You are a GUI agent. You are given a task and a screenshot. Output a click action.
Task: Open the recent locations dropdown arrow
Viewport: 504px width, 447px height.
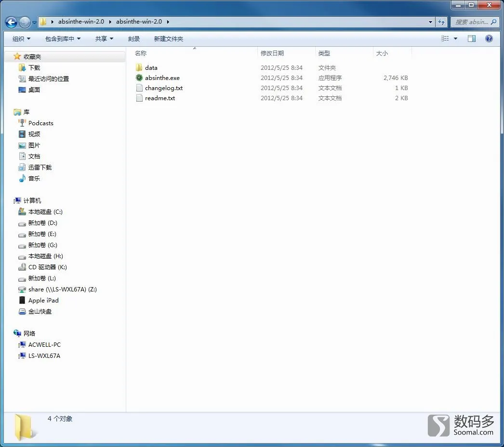(34, 23)
